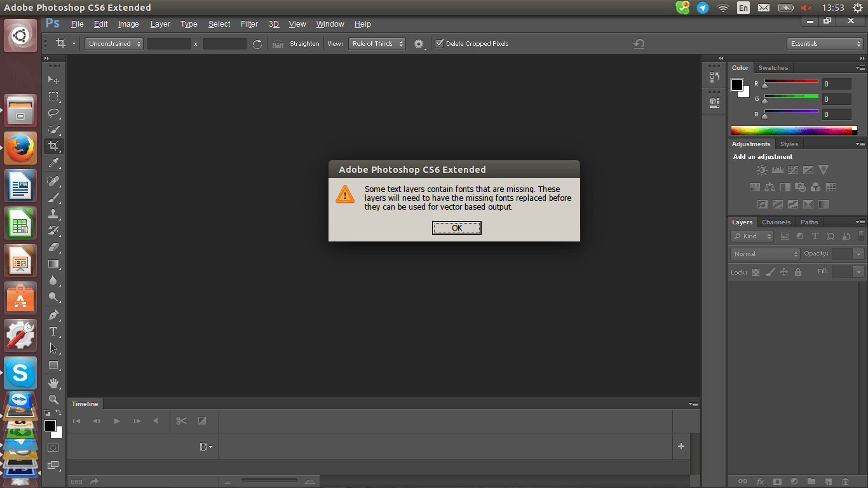Select the Horizontal Type tool

click(x=54, y=332)
